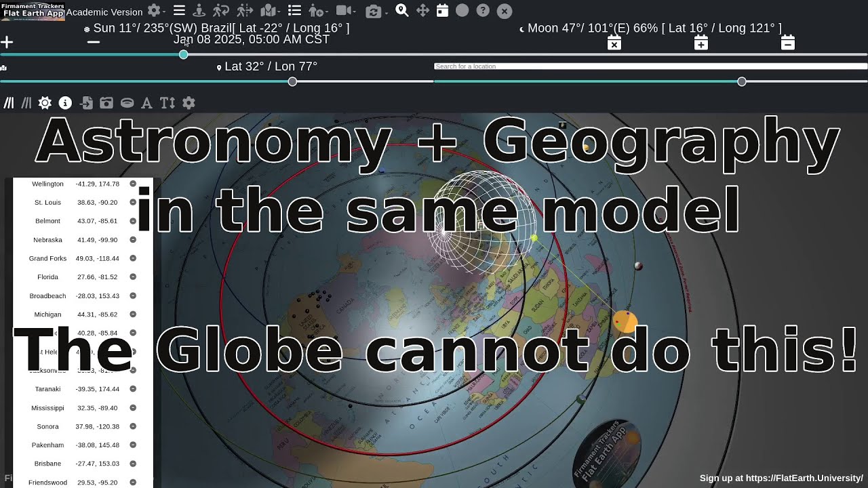
Task: Remove Michigan from location list
Action: (x=133, y=314)
